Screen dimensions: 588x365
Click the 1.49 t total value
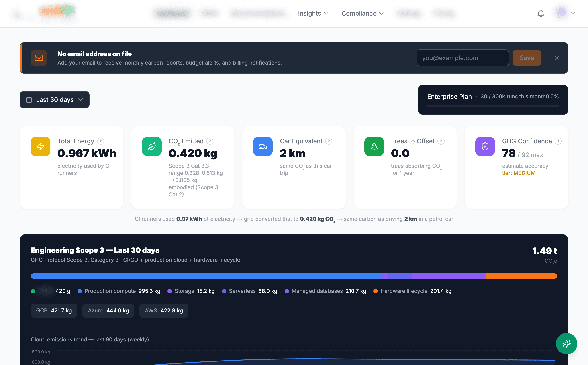coord(545,251)
